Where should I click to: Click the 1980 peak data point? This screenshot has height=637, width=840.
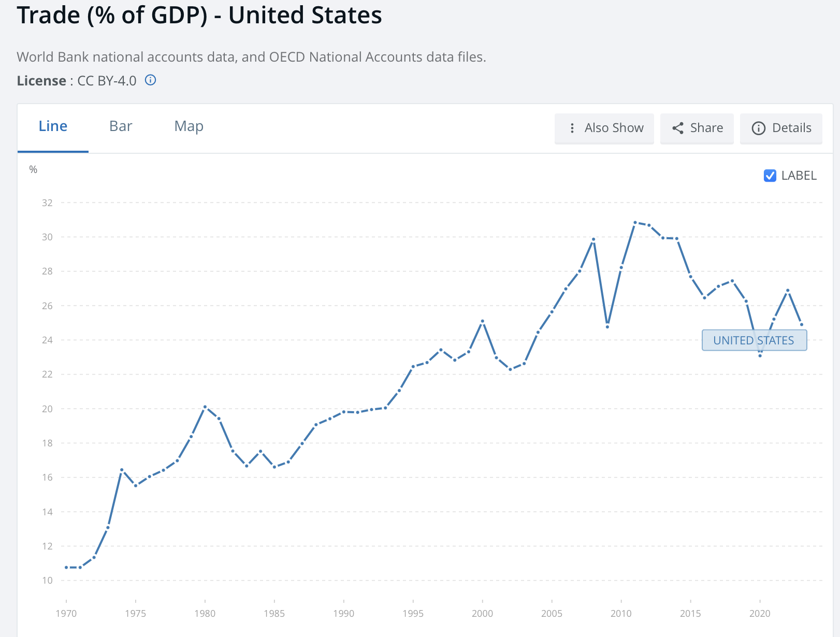(205, 407)
